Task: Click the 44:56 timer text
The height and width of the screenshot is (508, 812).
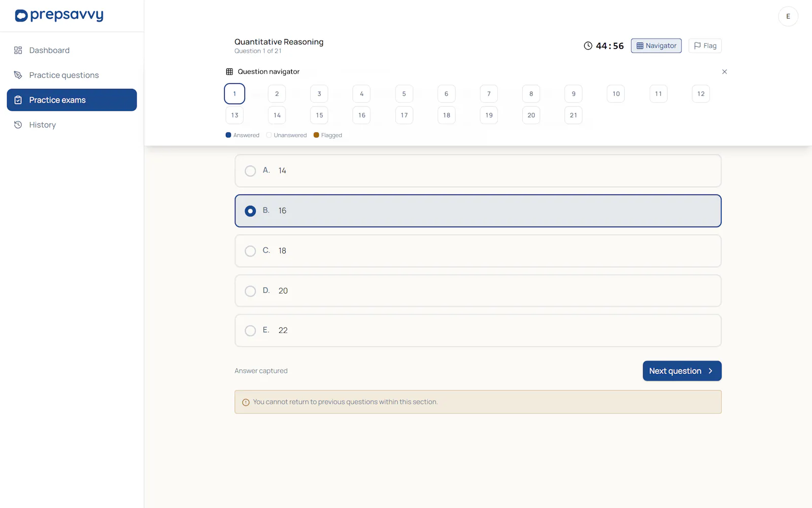Action: (x=610, y=46)
